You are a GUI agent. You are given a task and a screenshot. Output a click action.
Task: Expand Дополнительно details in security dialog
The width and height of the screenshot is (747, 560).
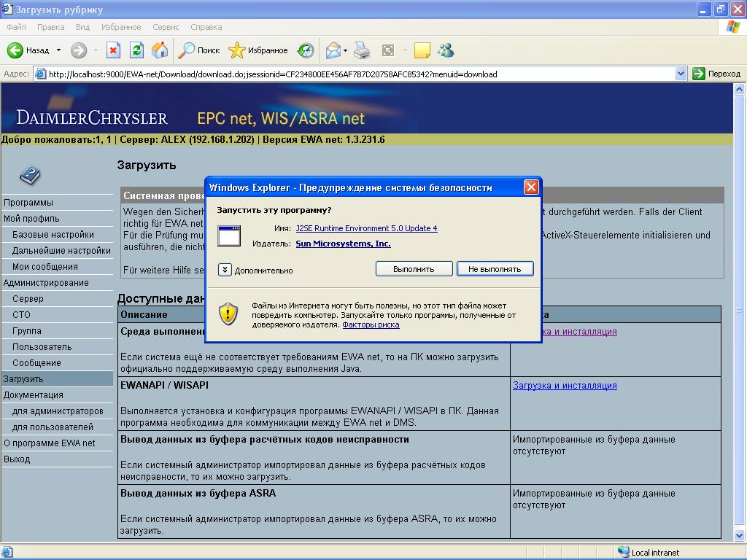point(225,270)
